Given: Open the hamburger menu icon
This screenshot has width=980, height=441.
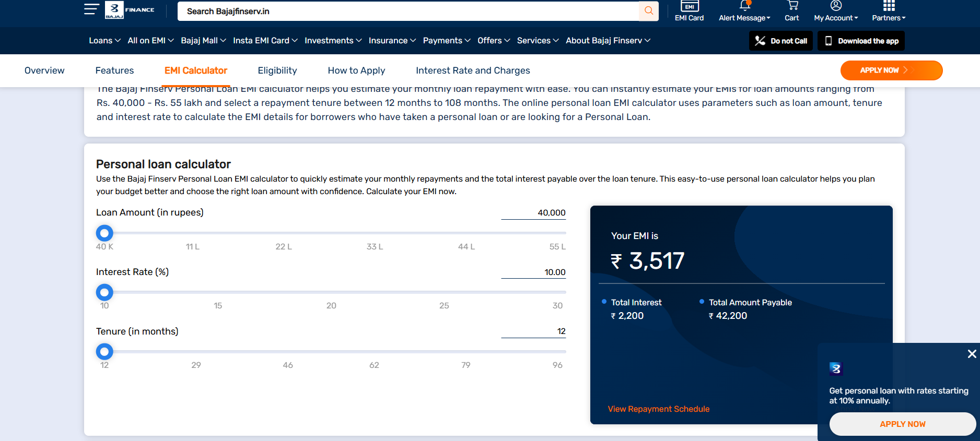Looking at the screenshot, I should tap(91, 9).
